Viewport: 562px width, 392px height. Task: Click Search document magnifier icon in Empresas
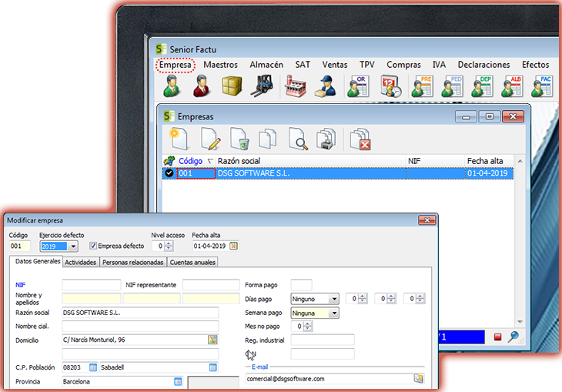[298, 139]
